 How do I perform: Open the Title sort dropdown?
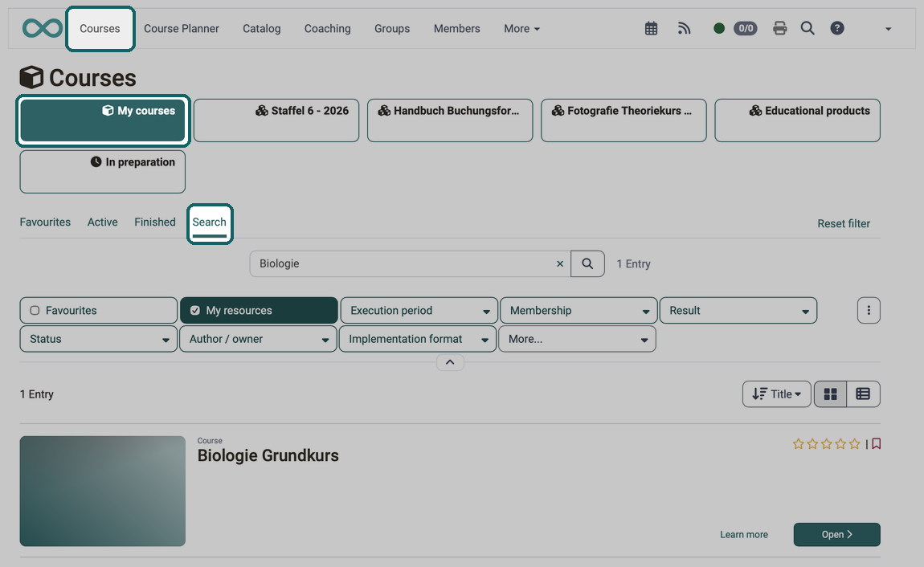777,394
